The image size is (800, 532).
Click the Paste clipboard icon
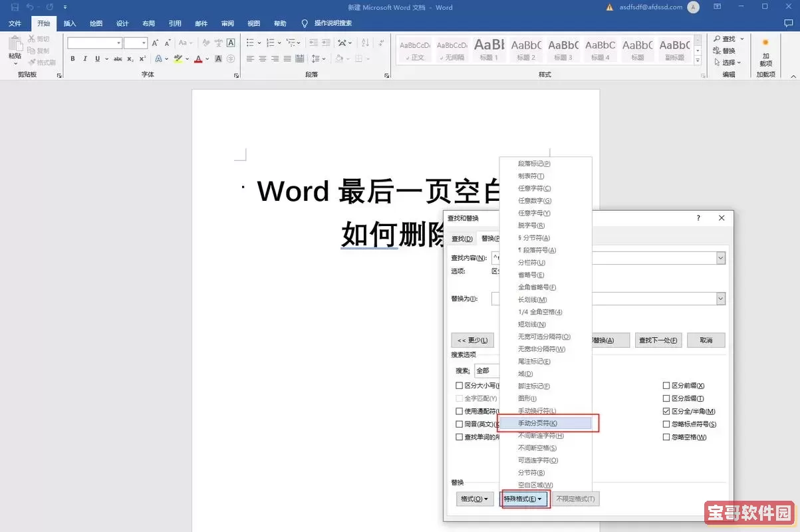tap(15, 45)
